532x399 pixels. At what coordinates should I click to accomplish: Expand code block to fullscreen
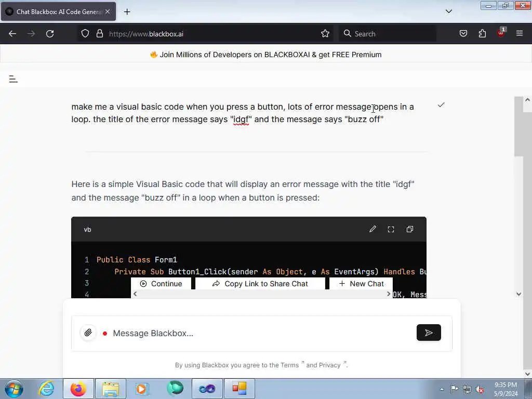[x=391, y=229]
